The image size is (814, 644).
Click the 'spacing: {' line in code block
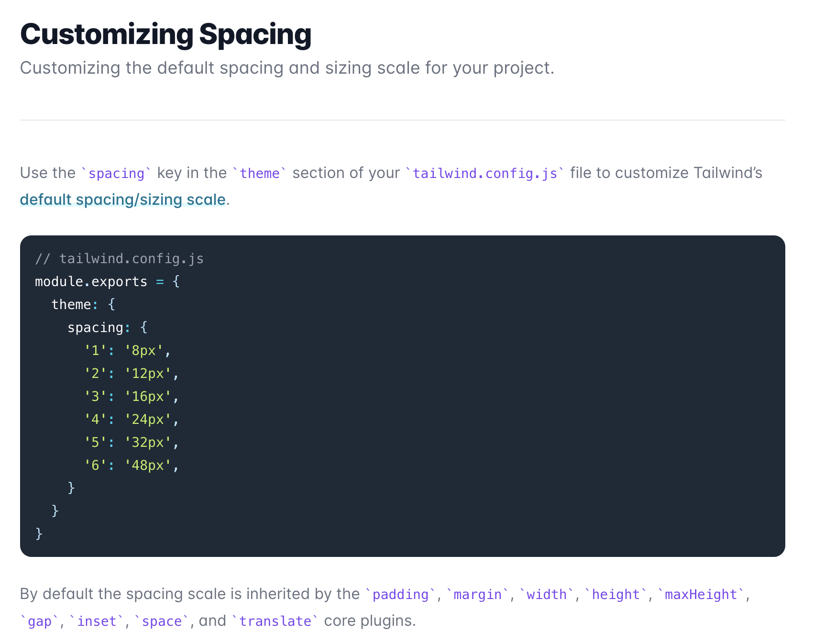(x=107, y=328)
